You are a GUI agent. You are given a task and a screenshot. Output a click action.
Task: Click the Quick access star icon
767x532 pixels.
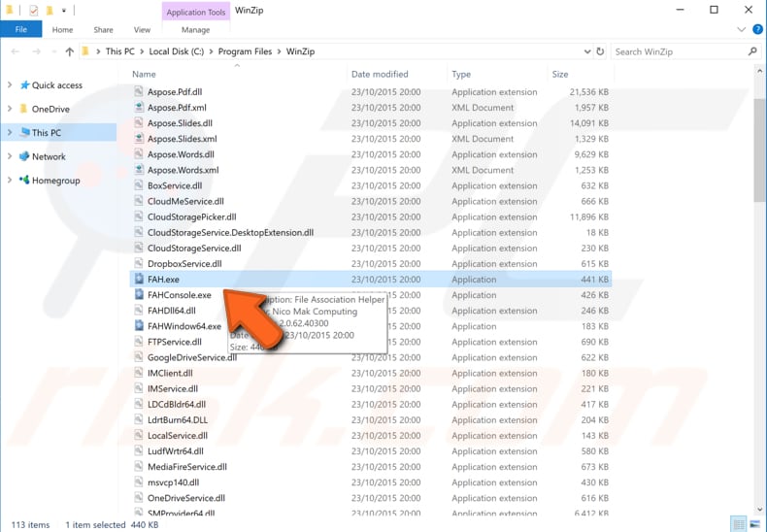(x=24, y=85)
